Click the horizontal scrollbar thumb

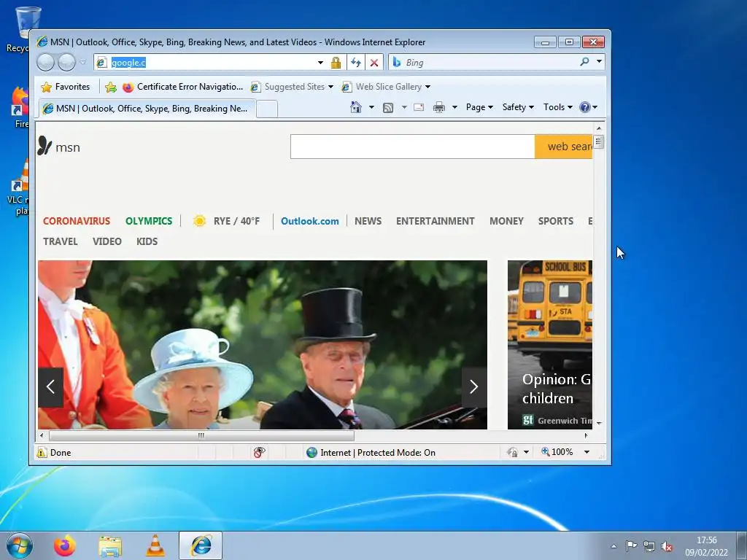coord(201,435)
